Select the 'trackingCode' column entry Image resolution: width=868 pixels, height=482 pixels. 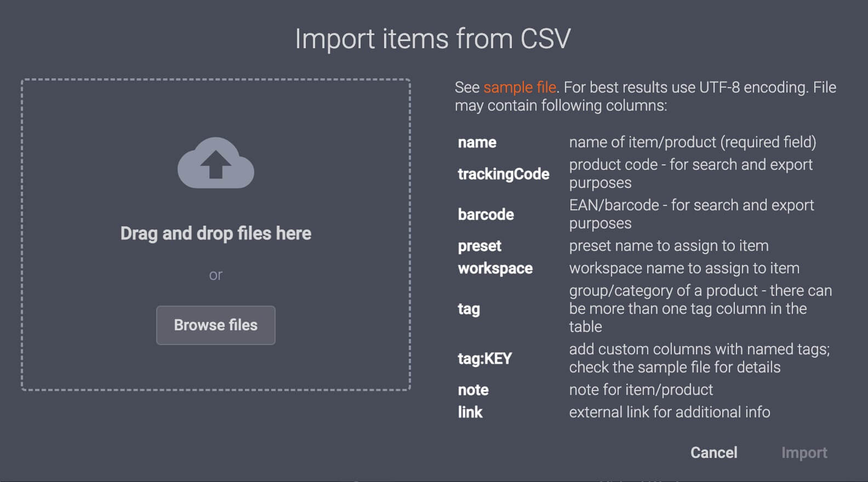pos(504,174)
